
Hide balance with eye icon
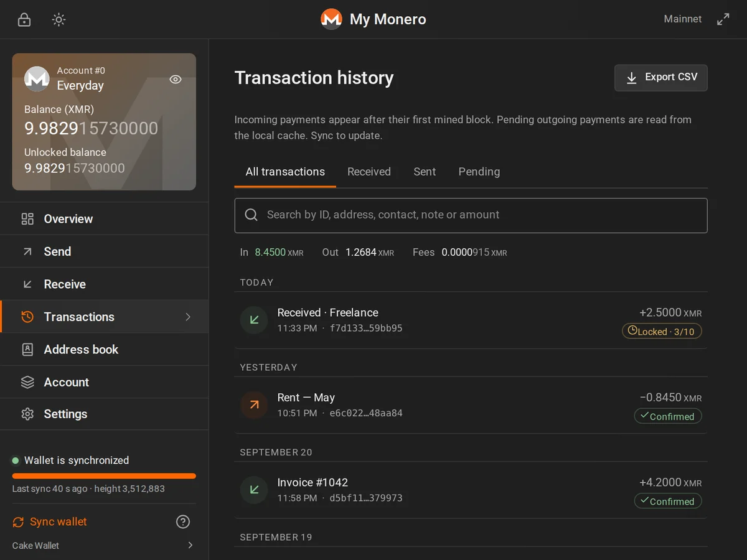pos(176,79)
